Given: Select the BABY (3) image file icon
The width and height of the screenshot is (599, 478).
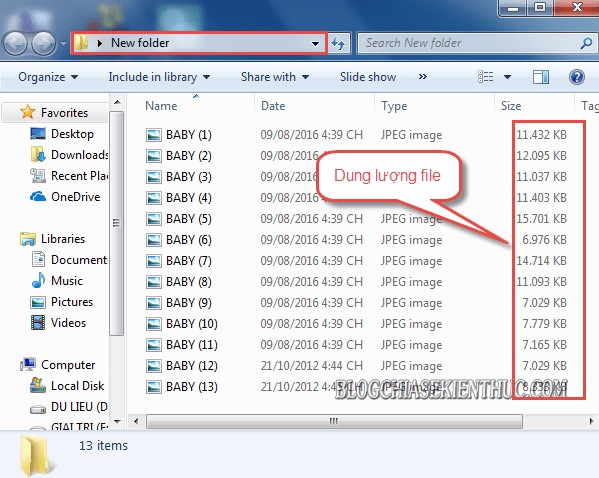Looking at the screenshot, I should click(x=154, y=177).
